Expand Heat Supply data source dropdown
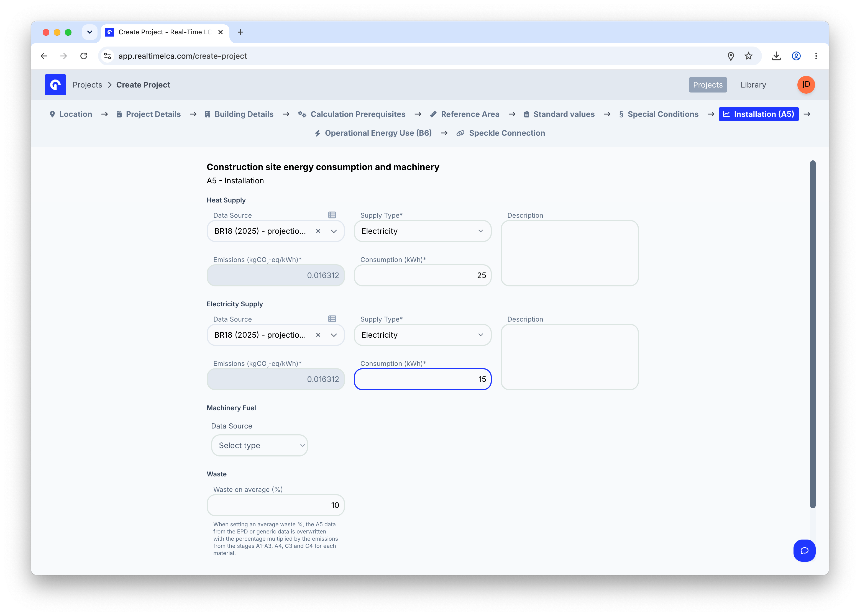The image size is (860, 616). coord(334,231)
